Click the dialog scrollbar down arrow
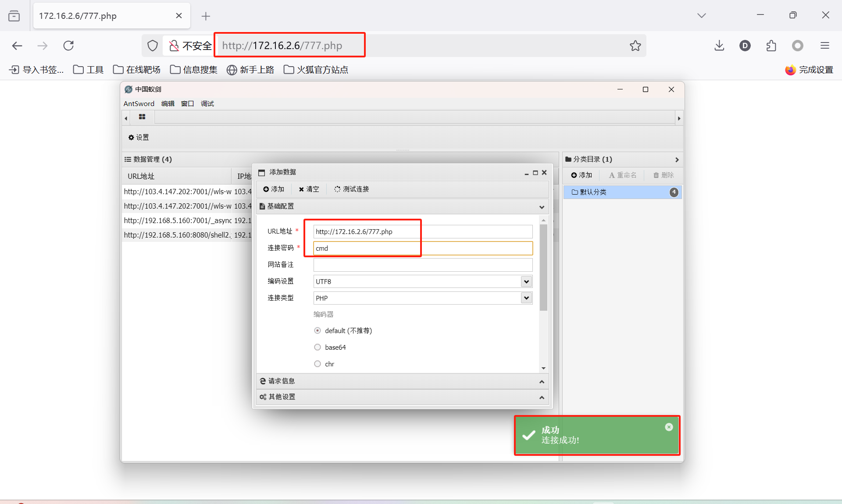The height and width of the screenshot is (504, 842). coord(544,368)
